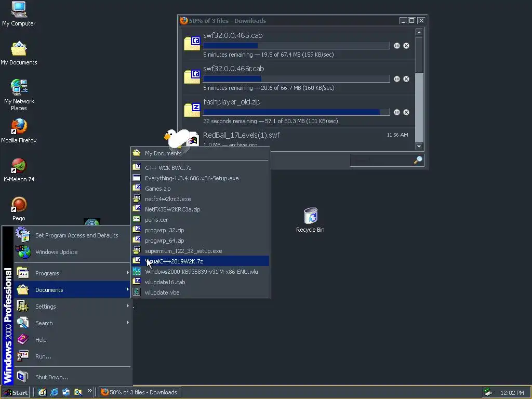Click the swf32.0.0.465.cab file icon

(x=192, y=44)
